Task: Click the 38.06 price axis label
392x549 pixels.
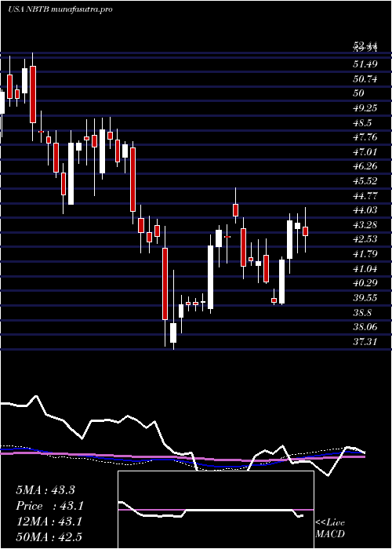Action: tap(365, 326)
